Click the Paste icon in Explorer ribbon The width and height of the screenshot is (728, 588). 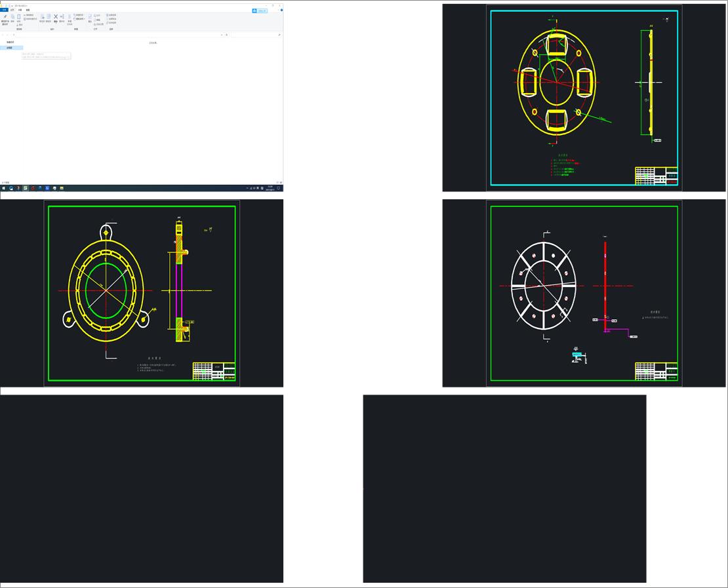[18, 18]
